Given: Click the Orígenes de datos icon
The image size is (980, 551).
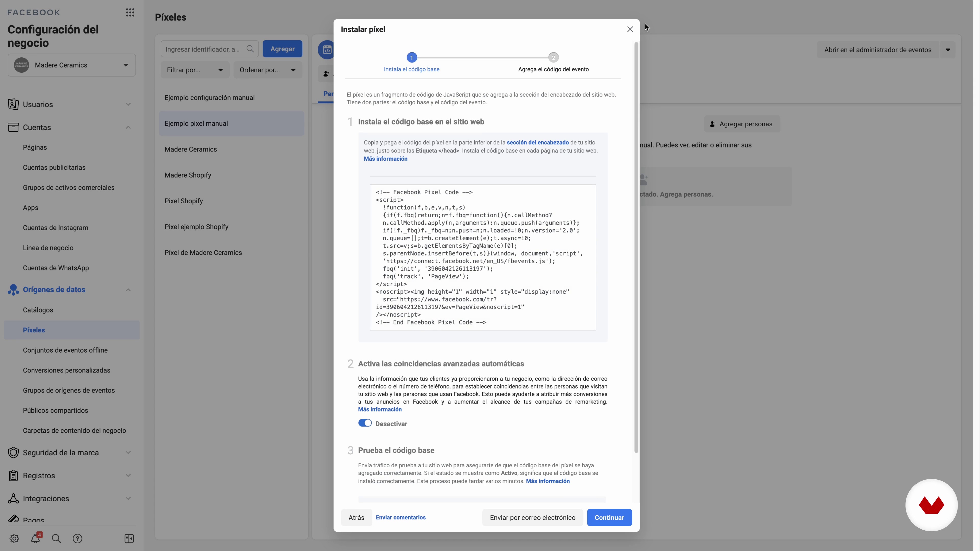Looking at the screenshot, I should (x=13, y=290).
